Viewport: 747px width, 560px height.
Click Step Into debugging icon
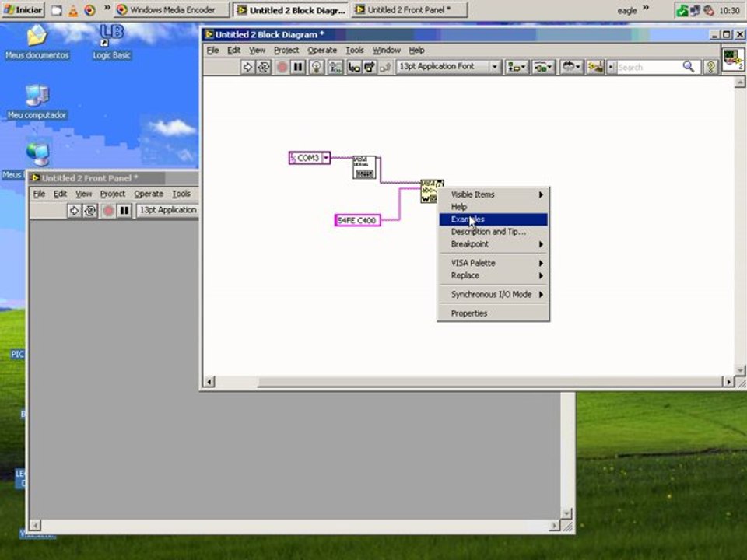[x=354, y=67]
